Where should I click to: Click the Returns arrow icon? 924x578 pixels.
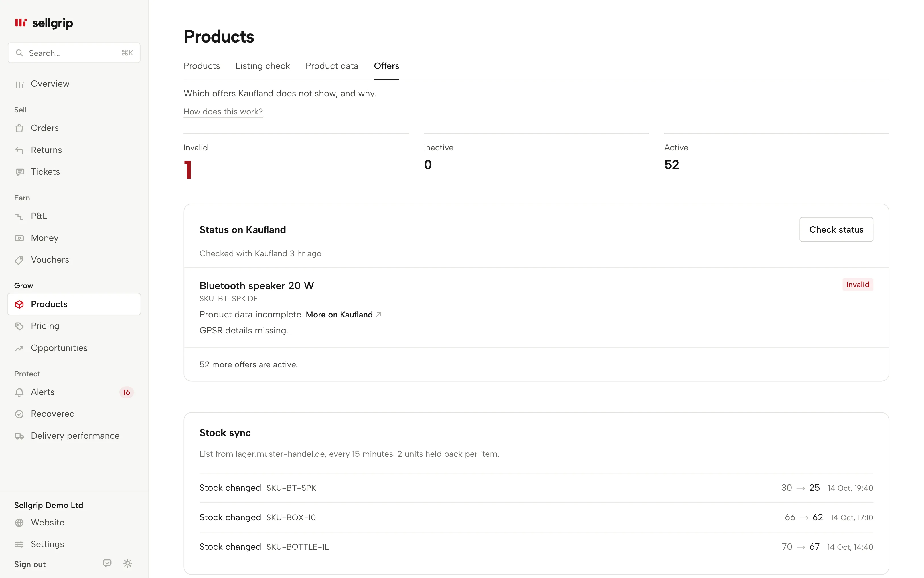click(19, 150)
